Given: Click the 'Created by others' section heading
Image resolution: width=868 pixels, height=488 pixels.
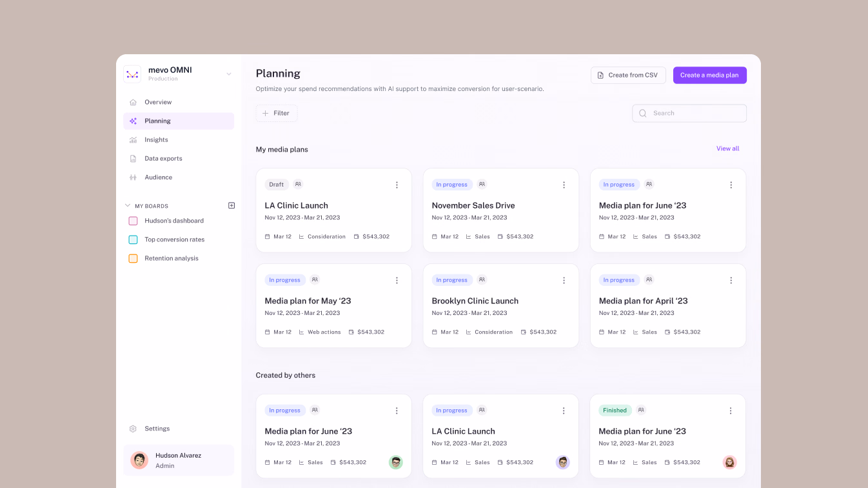Looking at the screenshot, I should point(286,375).
